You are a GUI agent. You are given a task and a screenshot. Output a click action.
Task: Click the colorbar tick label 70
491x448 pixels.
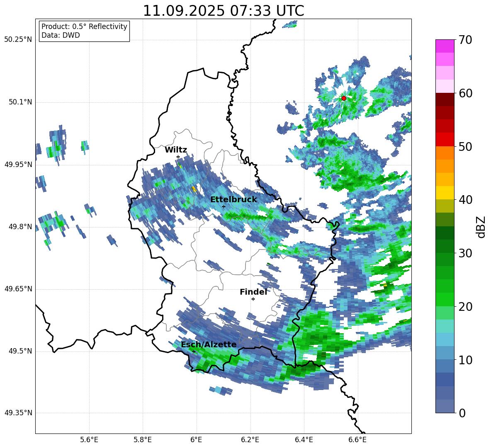(x=465, y=40)
